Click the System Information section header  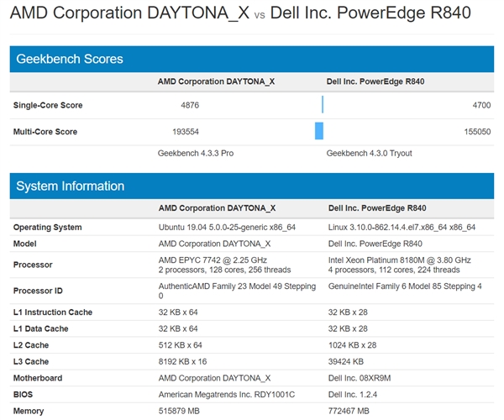point(252,186)
